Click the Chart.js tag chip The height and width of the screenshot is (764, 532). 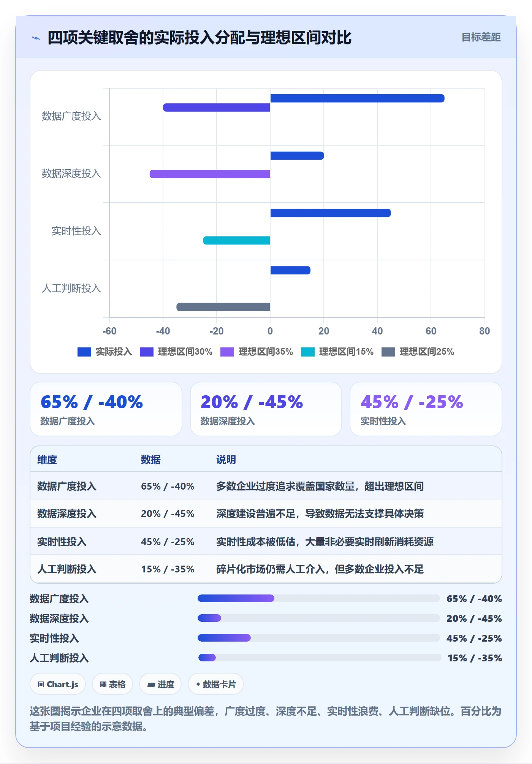58,684
